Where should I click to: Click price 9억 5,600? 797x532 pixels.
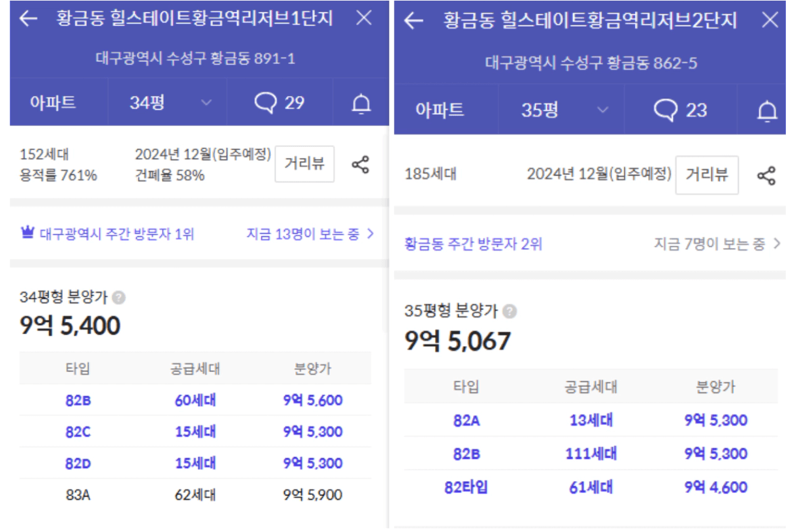[313, 400]
